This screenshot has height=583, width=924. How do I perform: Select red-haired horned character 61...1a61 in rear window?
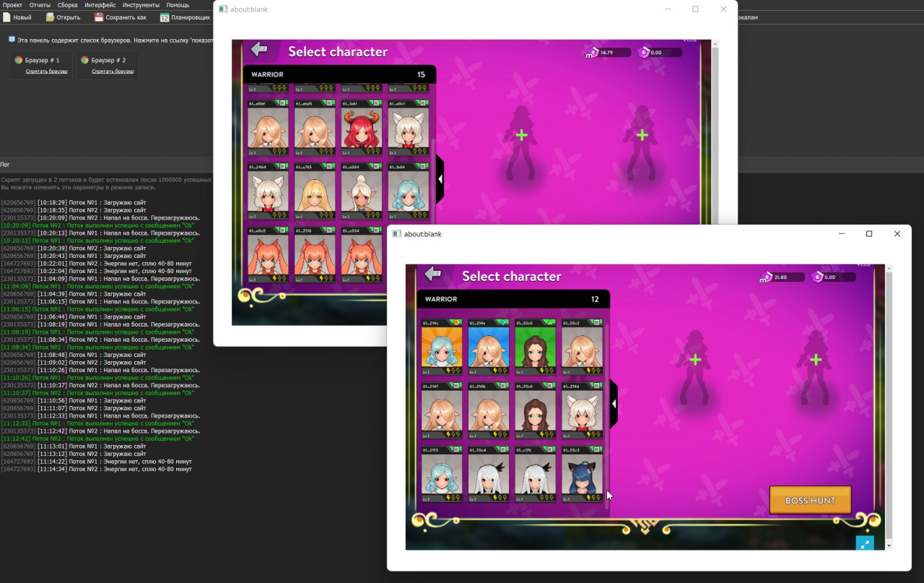[362, 128]
